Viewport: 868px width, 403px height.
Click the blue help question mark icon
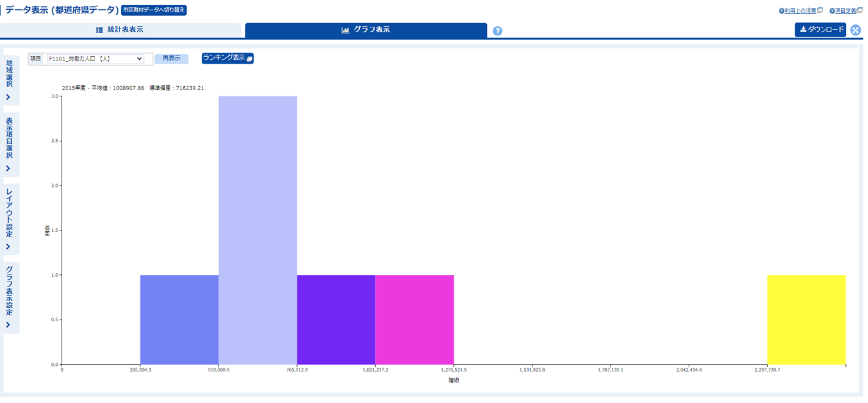point(497,31)
